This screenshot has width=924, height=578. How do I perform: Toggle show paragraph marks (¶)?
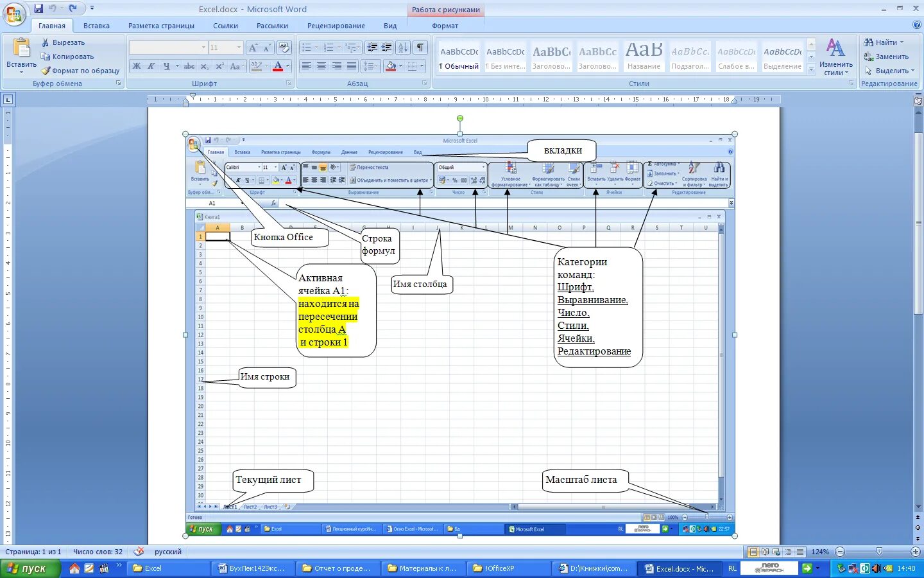[420, 48]
